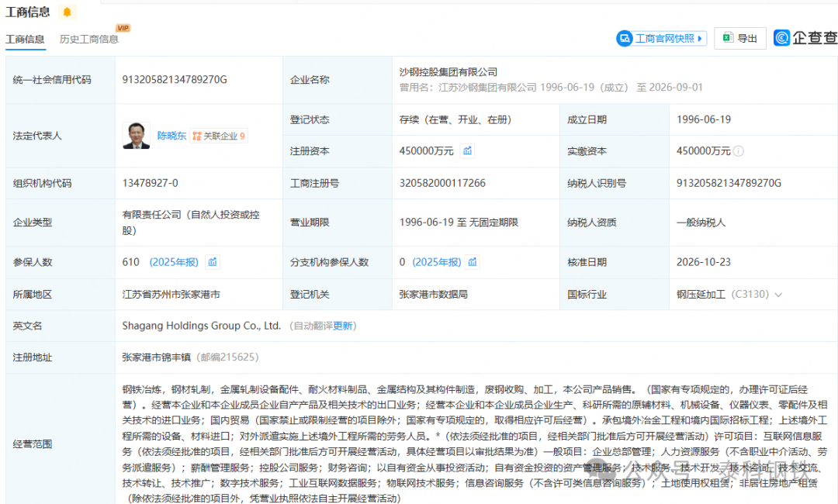Open chart icon beside branch insured count

click(x=473, y=262)
